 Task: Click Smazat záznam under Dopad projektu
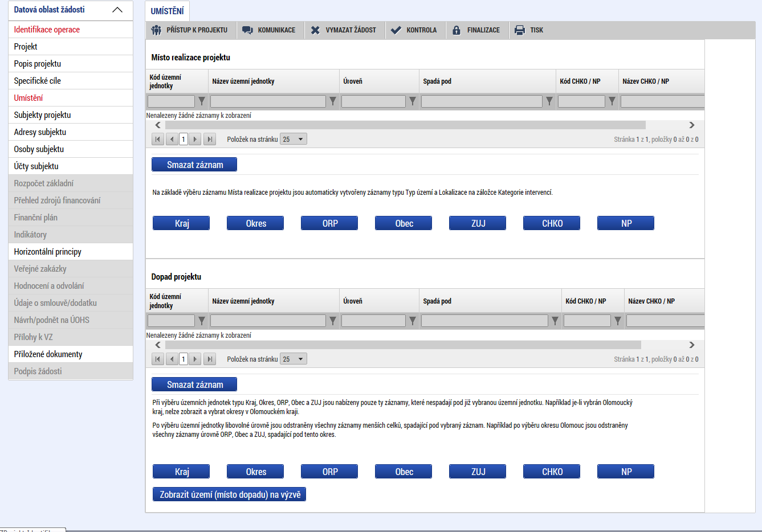pos(194,384)
